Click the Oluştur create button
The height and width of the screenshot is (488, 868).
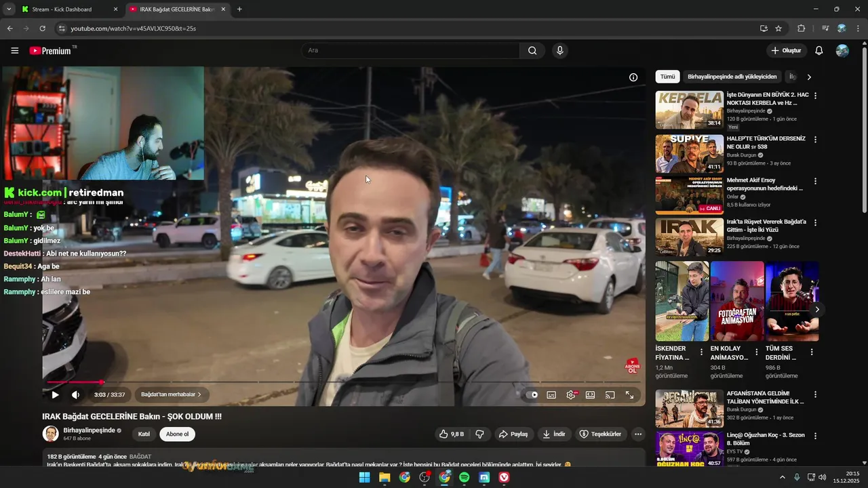pos(787,51)
